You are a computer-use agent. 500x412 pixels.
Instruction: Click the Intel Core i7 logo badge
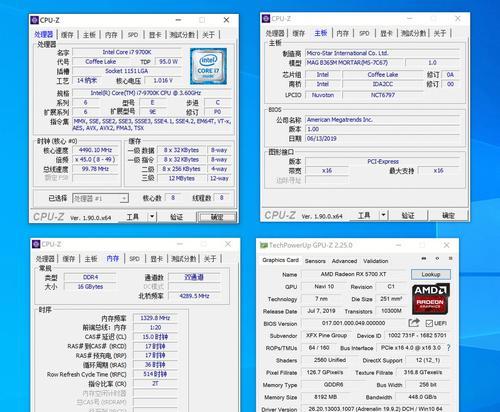(x=209, y=66)
